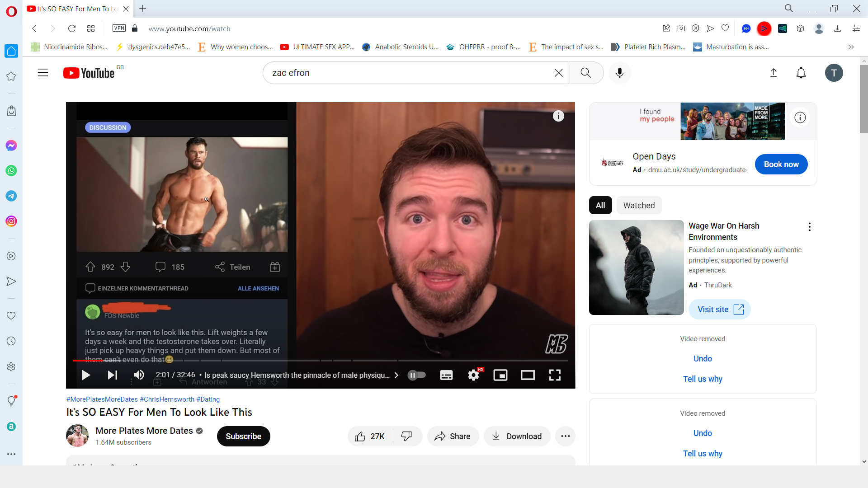Open the account avatar menu
This screenshot has width=868, height=488.
click(x=834, y=73)
